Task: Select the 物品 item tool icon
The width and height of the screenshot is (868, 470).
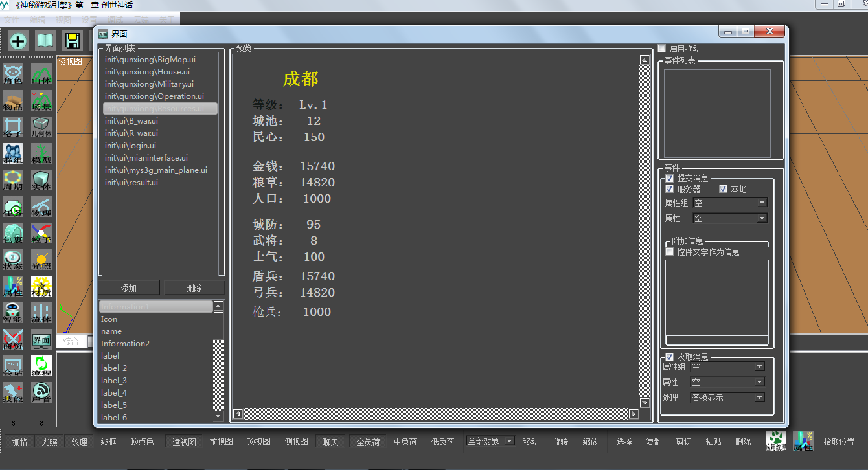Action: pyautogui.click(x=13, y=100)
